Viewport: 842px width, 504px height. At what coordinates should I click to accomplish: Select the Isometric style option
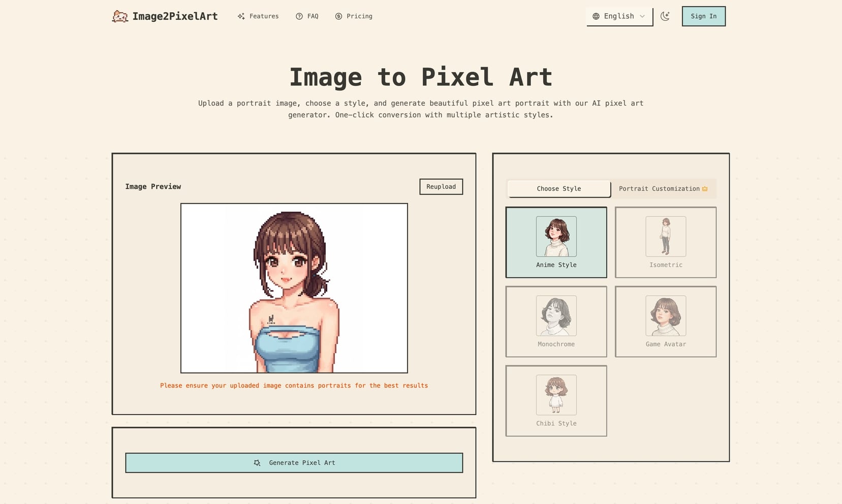pyautogui.click(x=666, y=242)
